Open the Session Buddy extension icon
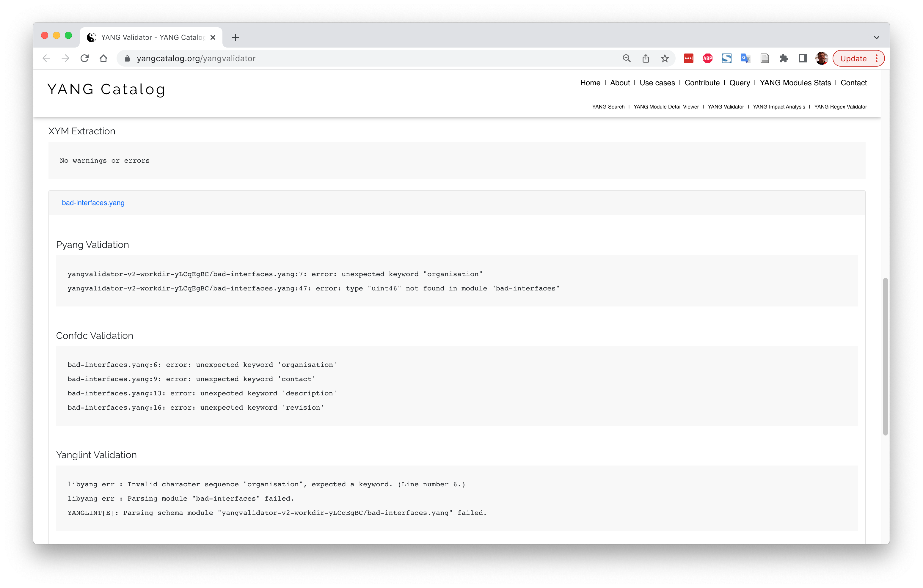Screen dimensions: 923x588 726,58
